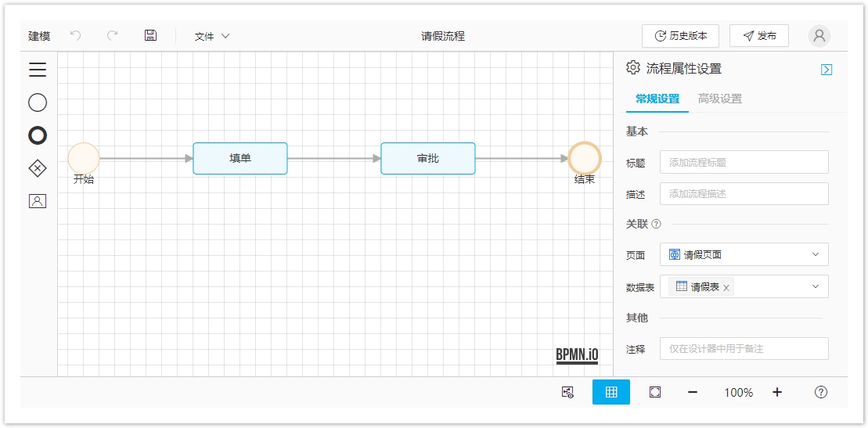
Task: Click the 发布 publish button
Action: pyautogui.click(x=759, y=36)
